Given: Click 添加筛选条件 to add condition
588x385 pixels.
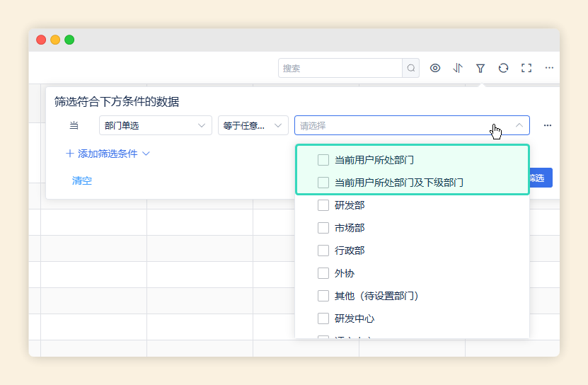Looking at the screenshot, I should point(108,154).
